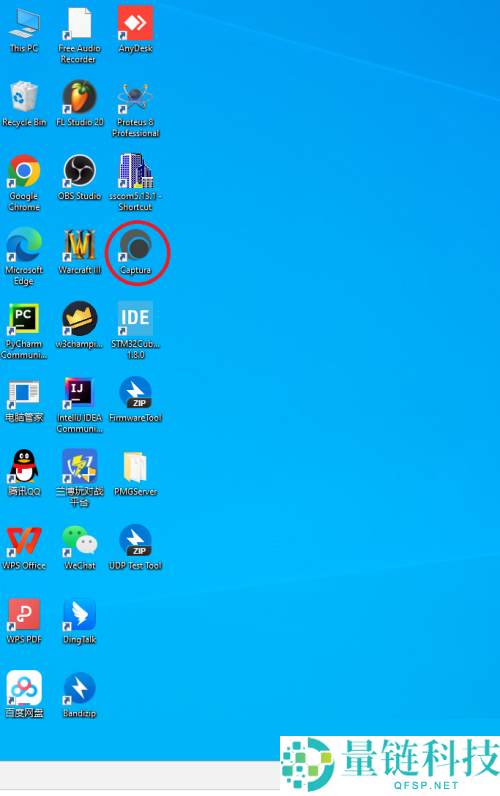Select the STM32CubeIDE 1.8.0 shortcut

pos(136,330)
